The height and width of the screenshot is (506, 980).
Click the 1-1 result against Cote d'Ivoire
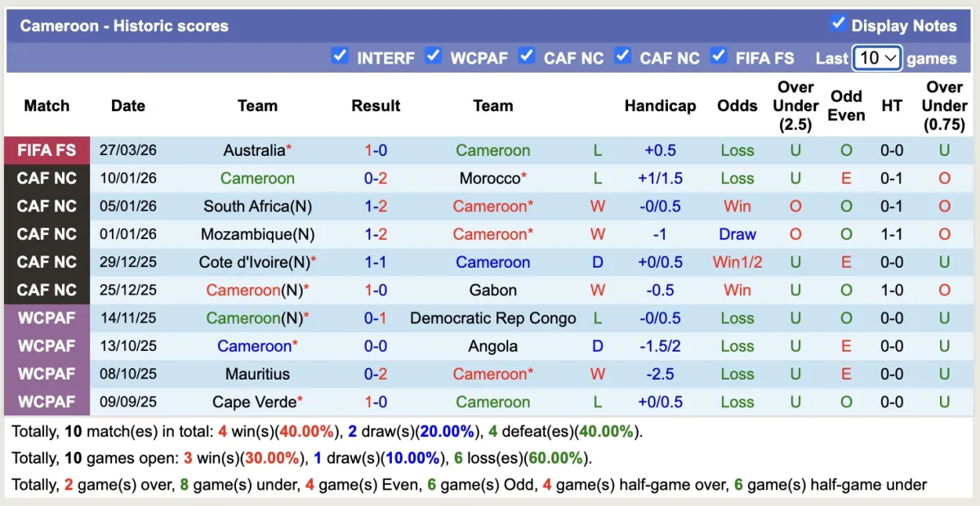pos(376,262)
